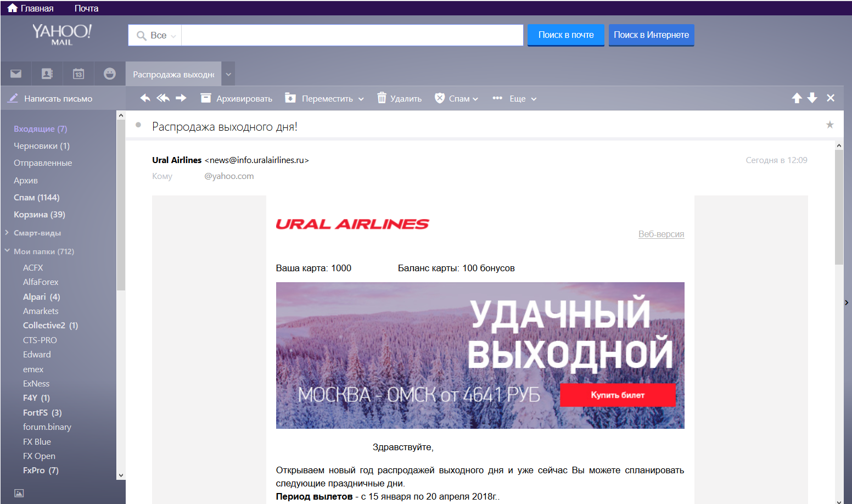Click the Главная home link
This screenshot has height=504, width=852.
tap(30, 8)
